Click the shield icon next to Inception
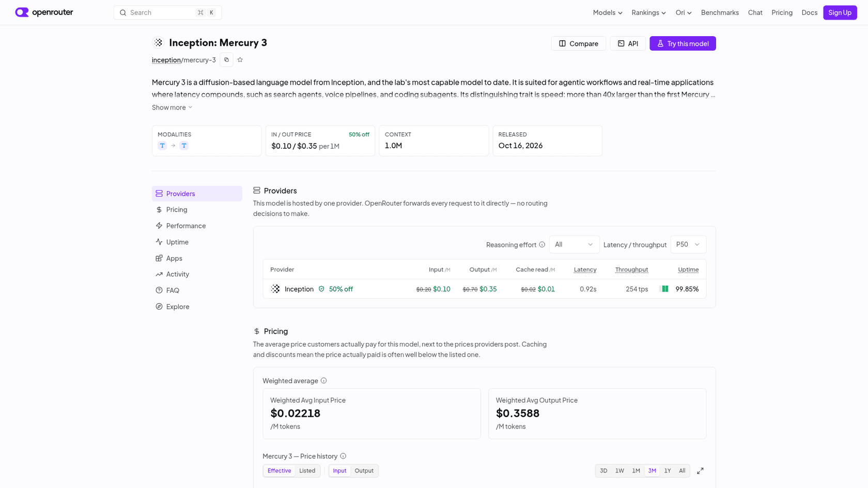Image resolution: width=868 pixels, height=488 pixels. click(x=321, y=289)
